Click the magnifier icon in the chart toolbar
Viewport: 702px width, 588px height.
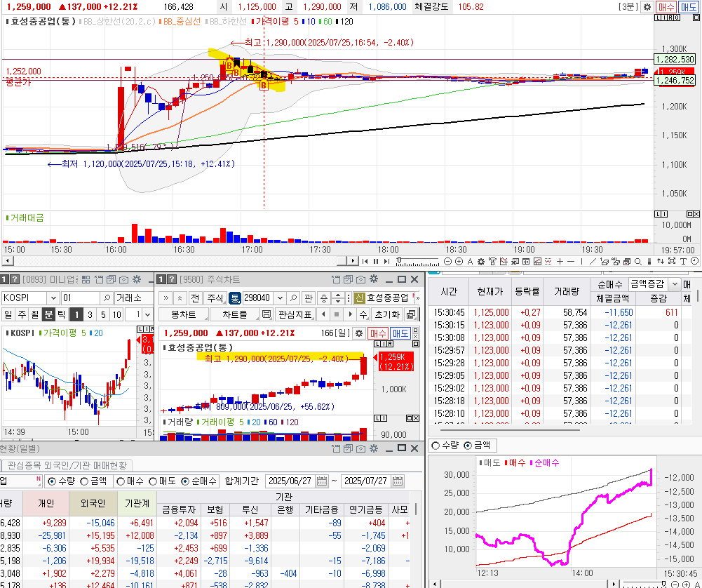pyautogui.click(x=638, y=262)
